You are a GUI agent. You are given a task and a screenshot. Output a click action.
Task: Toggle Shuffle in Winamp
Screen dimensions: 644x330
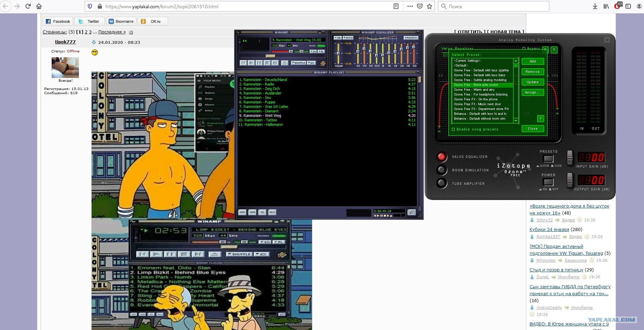coord(298,63)
